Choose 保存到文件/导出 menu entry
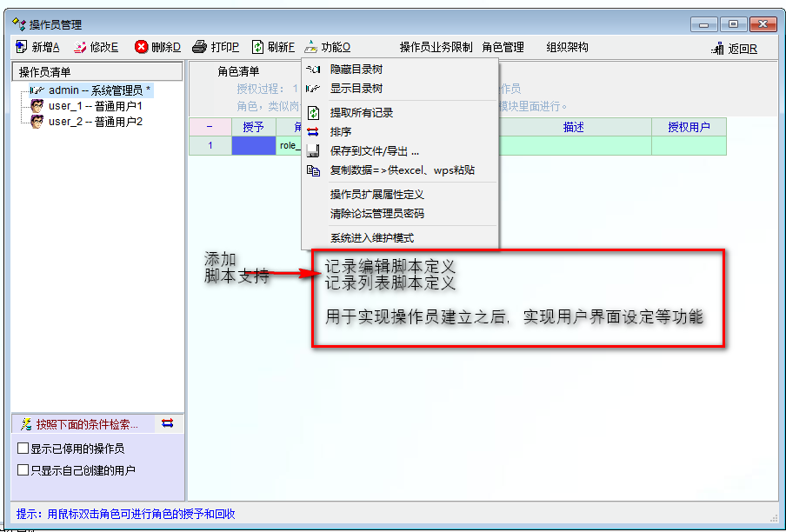Viewport: 786px width, 532px height. point(374,150)
